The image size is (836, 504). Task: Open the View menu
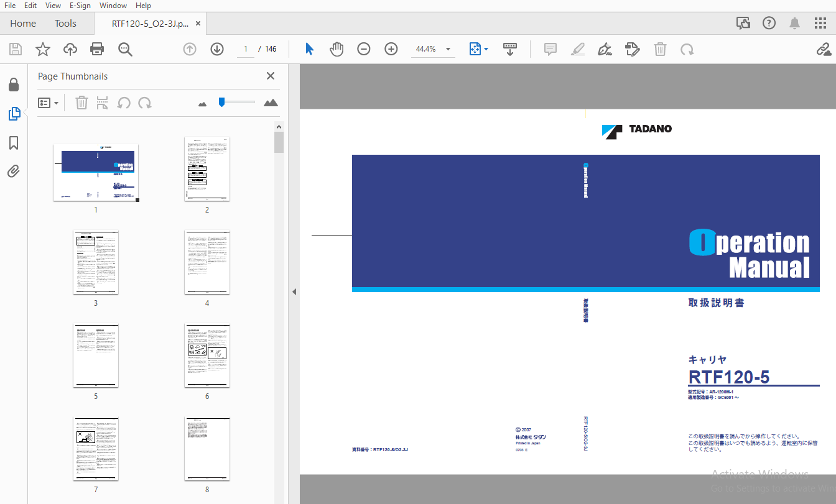pyautogui.click(x=53, y=6)
